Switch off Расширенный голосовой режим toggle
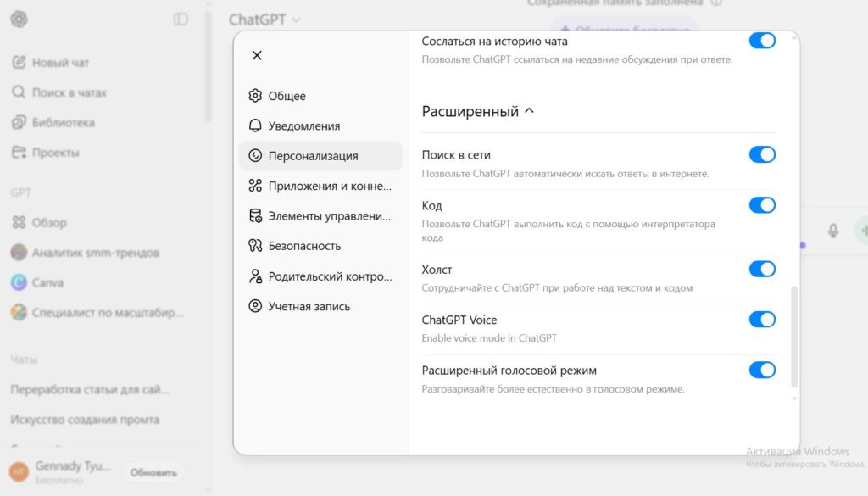Image resolution: width=868 pixels, height=496 pixels. (762, 370)
